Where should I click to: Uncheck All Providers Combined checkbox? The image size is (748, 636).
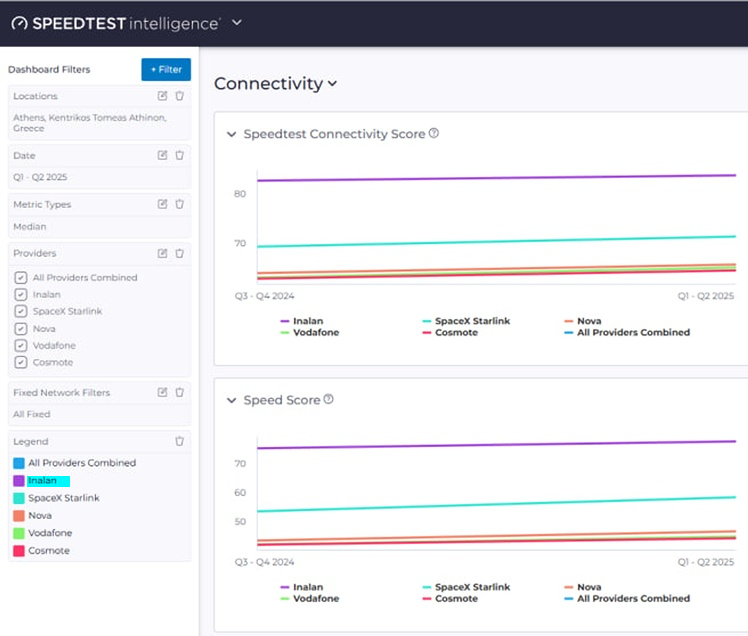point(21,278)
